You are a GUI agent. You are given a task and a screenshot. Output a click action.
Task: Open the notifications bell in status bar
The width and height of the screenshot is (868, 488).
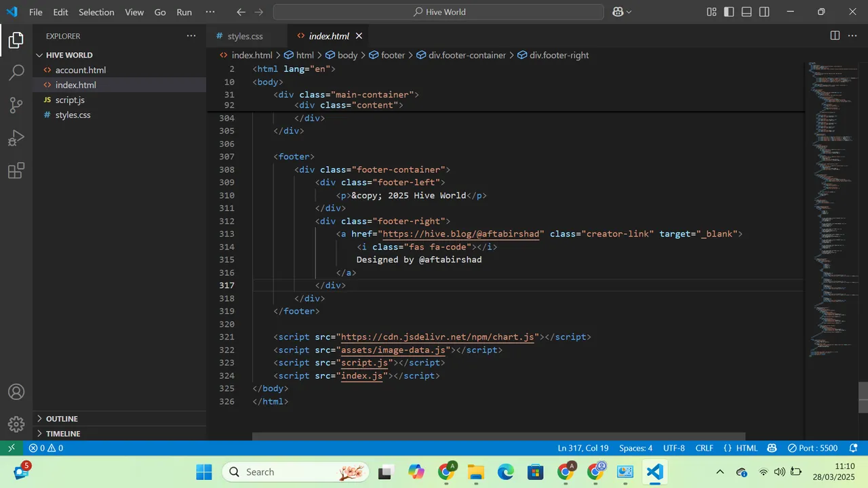tap(852, 448)
